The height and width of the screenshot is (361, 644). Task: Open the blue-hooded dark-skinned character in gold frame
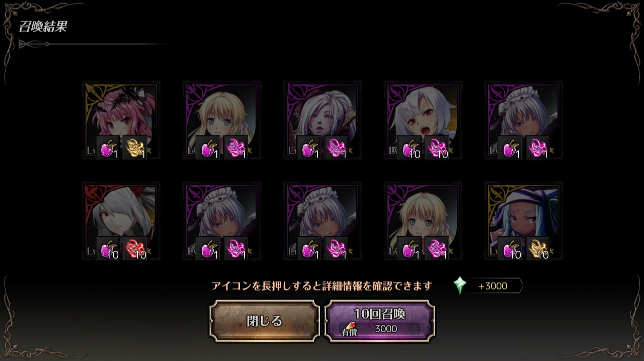click(x=523, y=222)
